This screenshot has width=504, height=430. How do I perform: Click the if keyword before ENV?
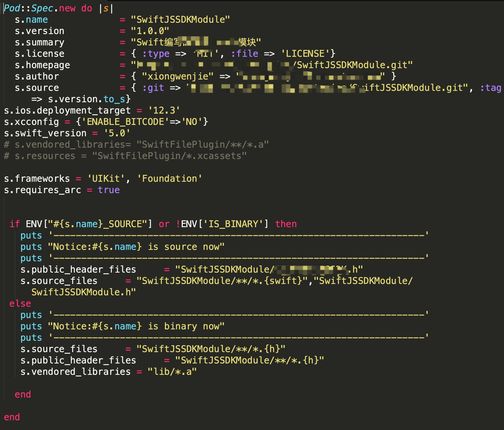coord(15,224)
